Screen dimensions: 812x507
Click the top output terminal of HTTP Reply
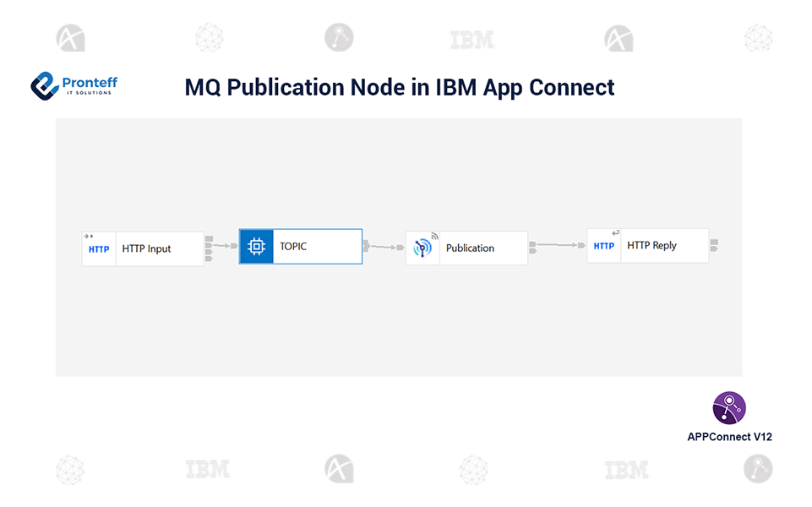(x=714, y=243)
